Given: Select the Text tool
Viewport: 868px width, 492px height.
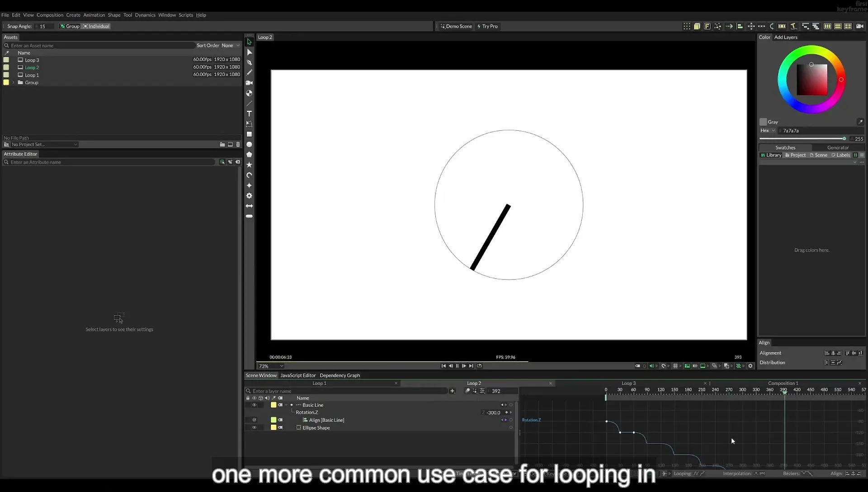Looking at the screenshot, I should pyautogui.click(x=249, y=114).
